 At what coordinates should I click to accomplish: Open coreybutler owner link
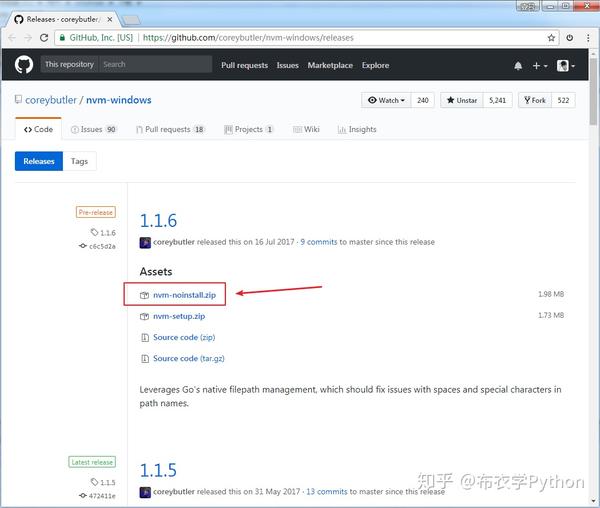51,100
